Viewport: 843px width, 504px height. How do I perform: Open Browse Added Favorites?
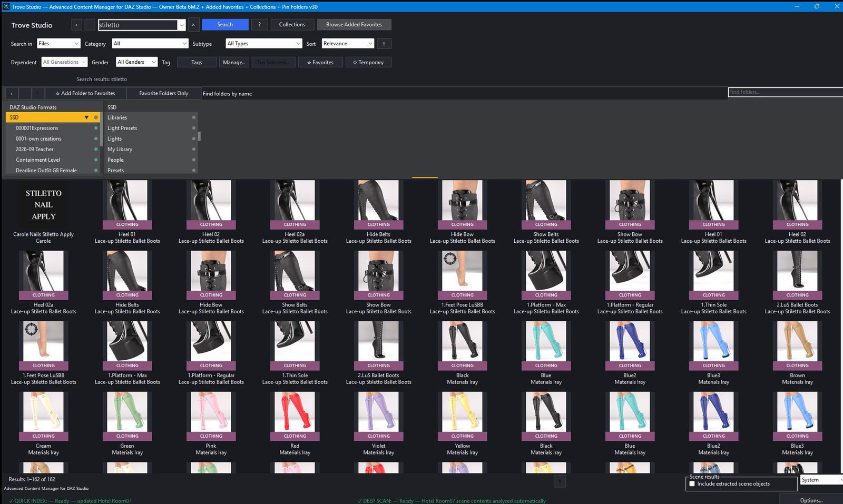(354, 25)
